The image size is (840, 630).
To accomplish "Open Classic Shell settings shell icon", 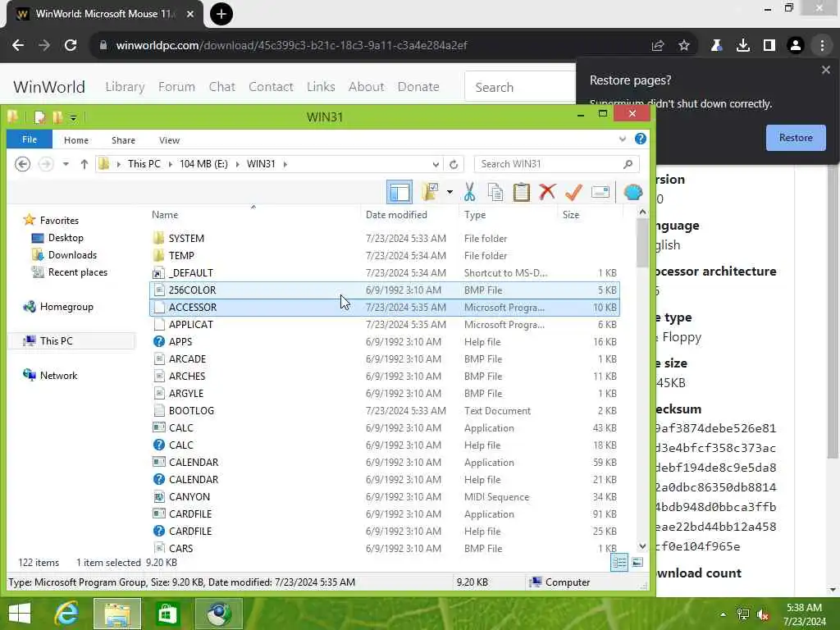I will (x=633, y=192).
